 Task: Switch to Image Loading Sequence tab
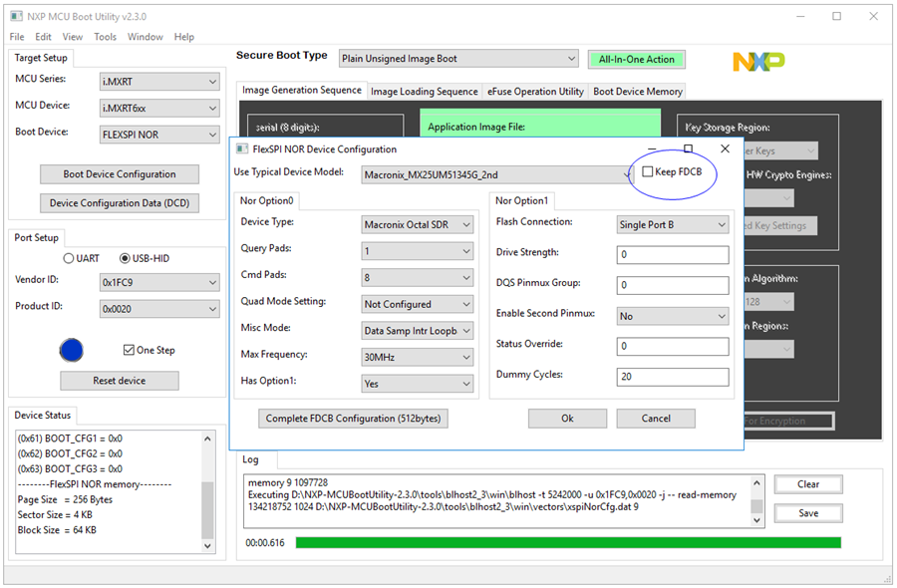[x=424, y=91]
